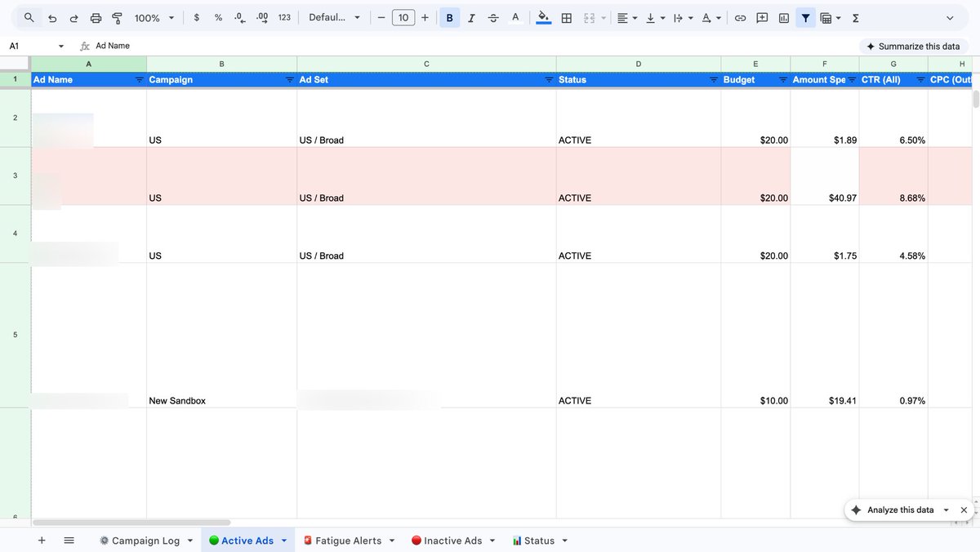980x552 pixels.
Task: Click the horizontal scrollbar thumb
Action: (131, 523)
